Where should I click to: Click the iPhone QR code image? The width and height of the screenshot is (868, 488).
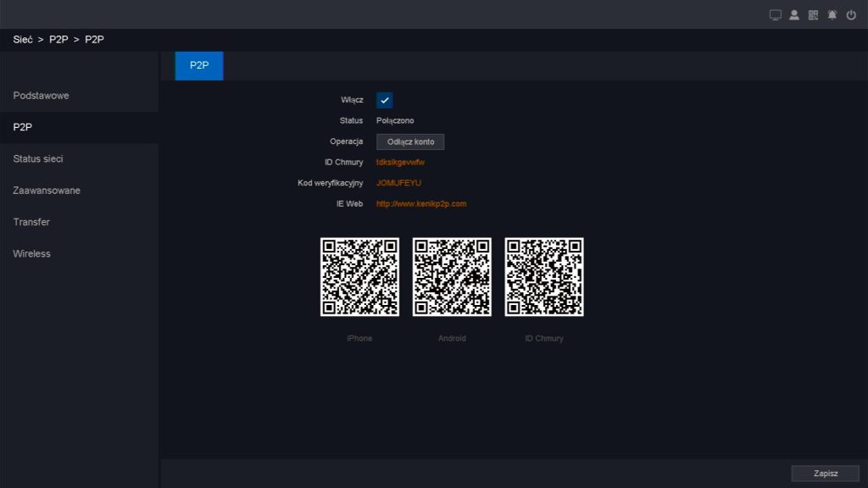pyautogui.click(x=359, y=277)
